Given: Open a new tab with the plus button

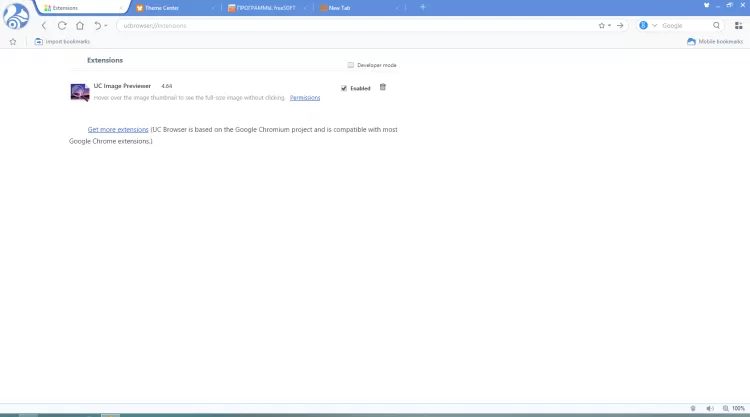Looking at the screenshot, I should [423, 7].
